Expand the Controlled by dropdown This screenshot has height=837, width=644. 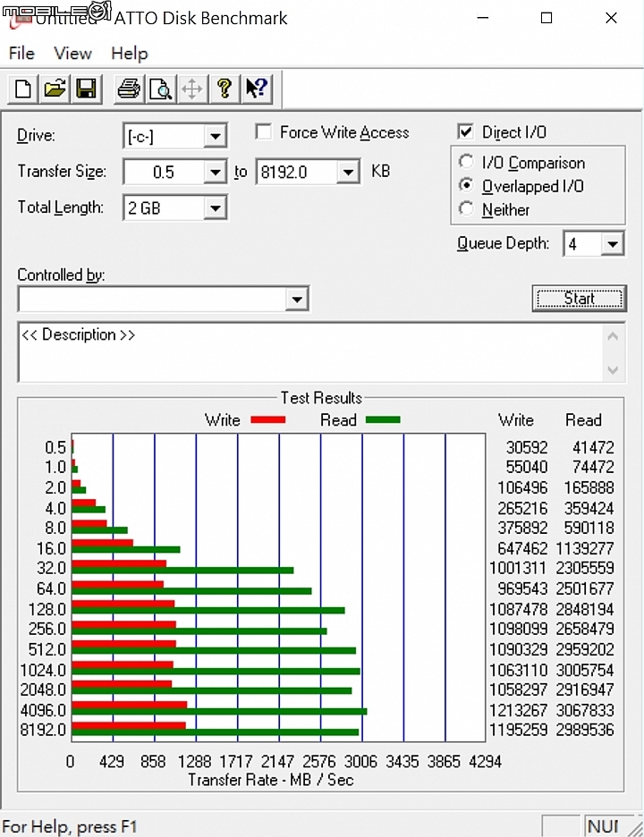[297, 299]
